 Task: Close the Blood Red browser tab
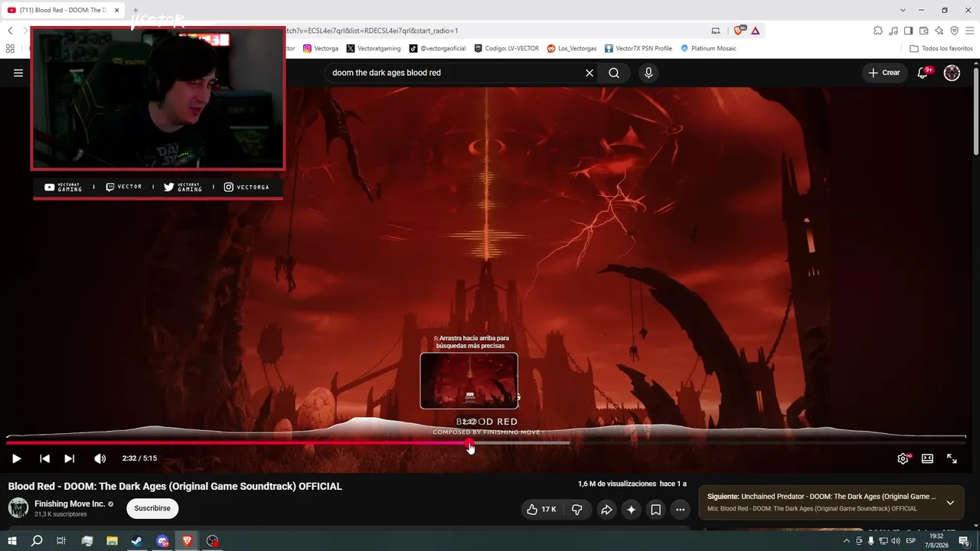(116, 10)
